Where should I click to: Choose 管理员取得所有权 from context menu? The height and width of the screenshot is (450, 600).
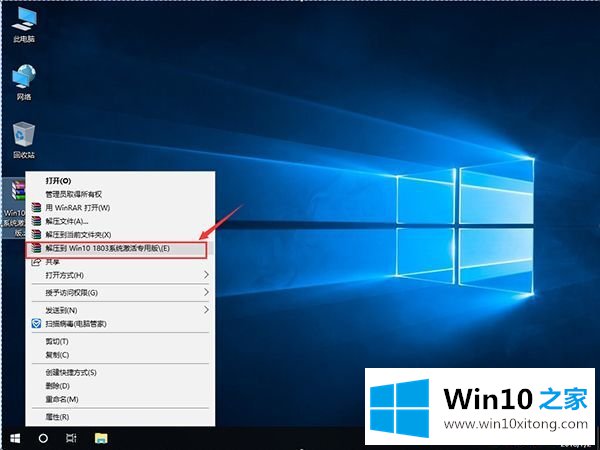coord(73,194)
